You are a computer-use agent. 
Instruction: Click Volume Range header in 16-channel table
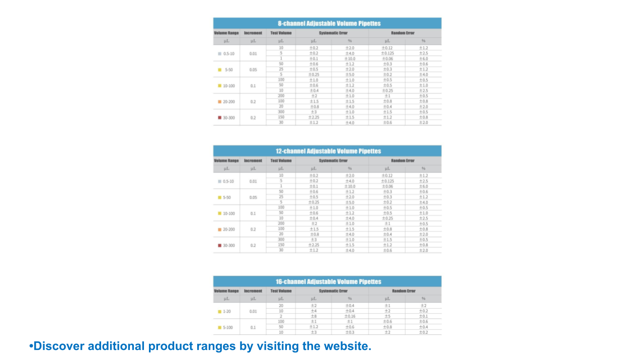coord(226,291)
